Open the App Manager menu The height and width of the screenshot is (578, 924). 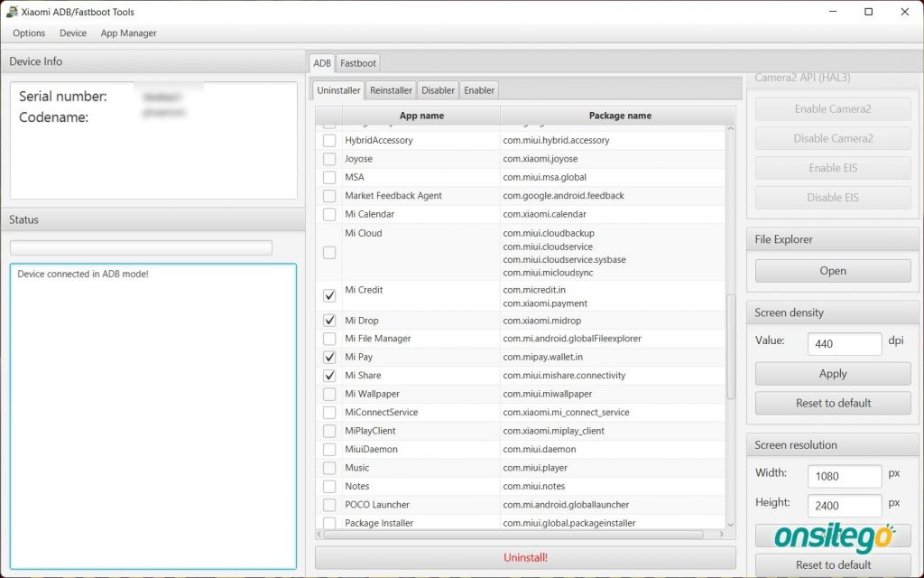[128, 33]
